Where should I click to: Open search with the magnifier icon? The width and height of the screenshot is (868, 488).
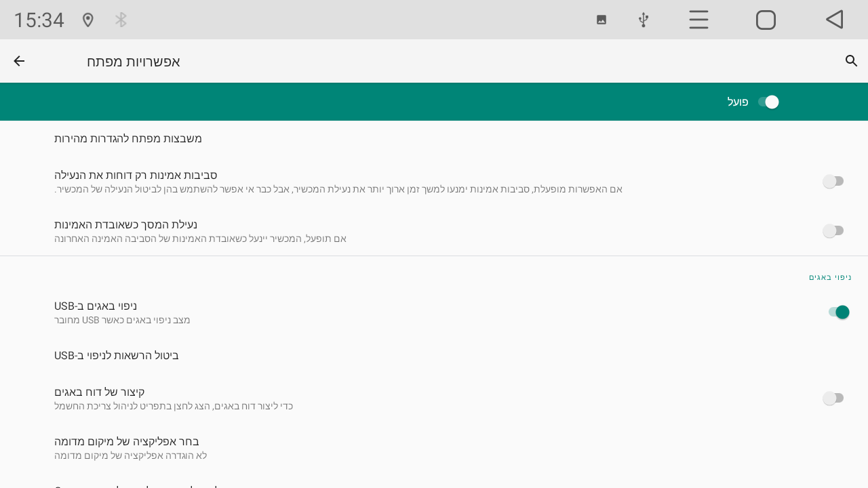852,61
